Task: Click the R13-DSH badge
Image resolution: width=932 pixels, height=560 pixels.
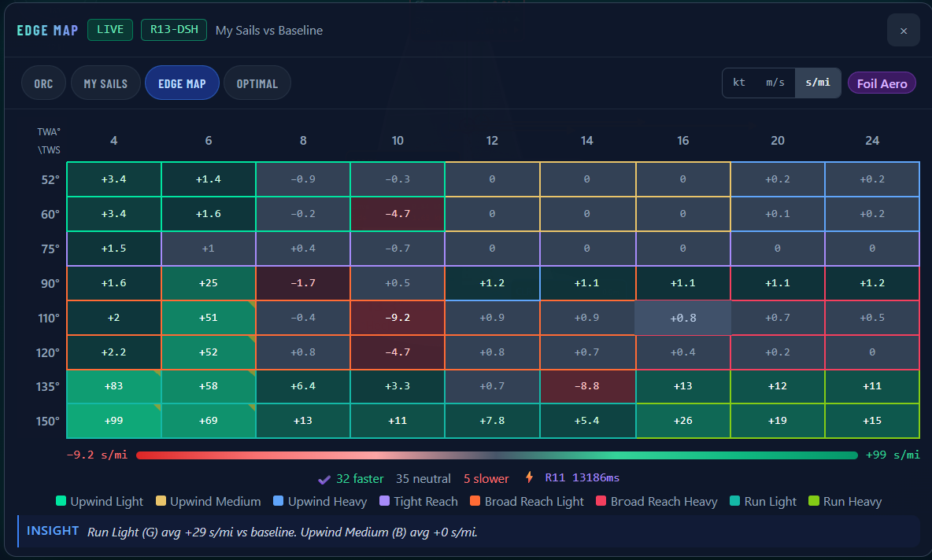Action: click(x=173, y=30)
